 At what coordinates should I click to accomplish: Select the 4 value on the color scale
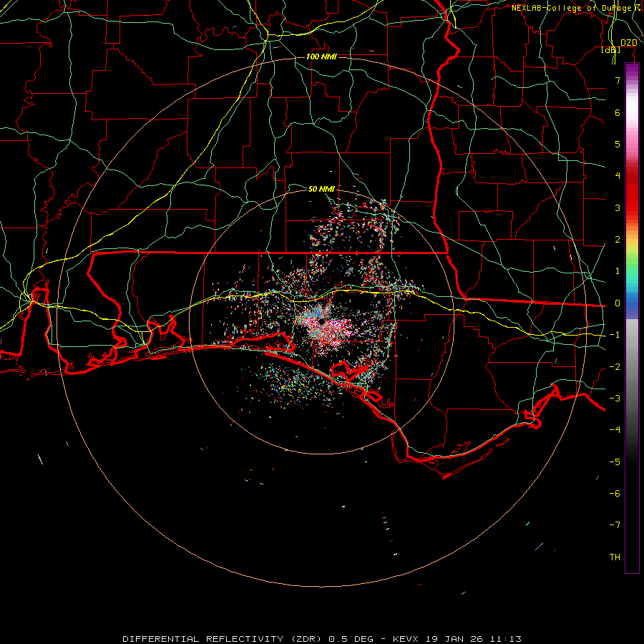click(618, 176)
